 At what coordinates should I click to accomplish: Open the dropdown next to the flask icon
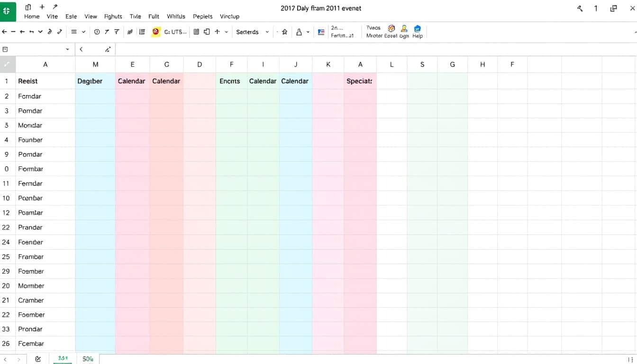(x=308, y=32)
